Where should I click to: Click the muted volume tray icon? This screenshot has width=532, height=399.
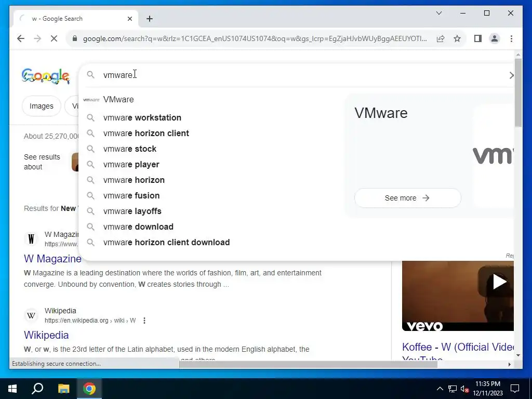tap(464, 389)
